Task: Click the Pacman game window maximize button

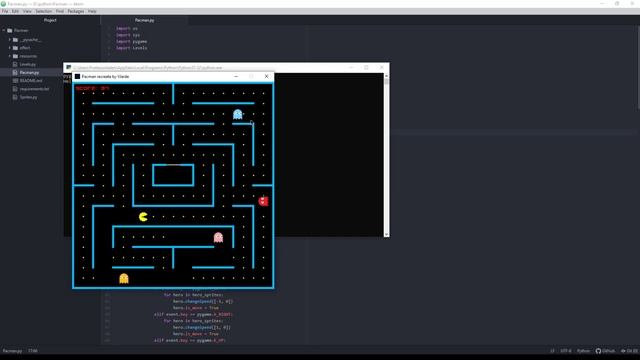Action: pos(251,76)
